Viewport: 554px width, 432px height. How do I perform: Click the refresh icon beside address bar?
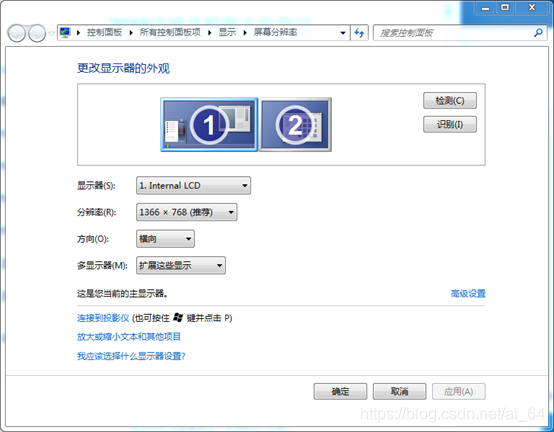tap(359, 33)
